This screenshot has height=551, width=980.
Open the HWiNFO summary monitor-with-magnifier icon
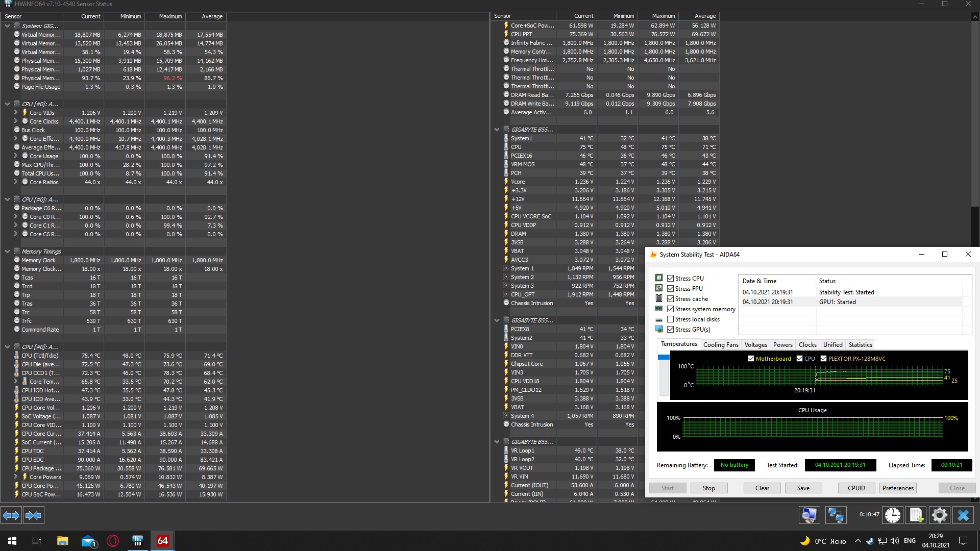pos(809,515)
